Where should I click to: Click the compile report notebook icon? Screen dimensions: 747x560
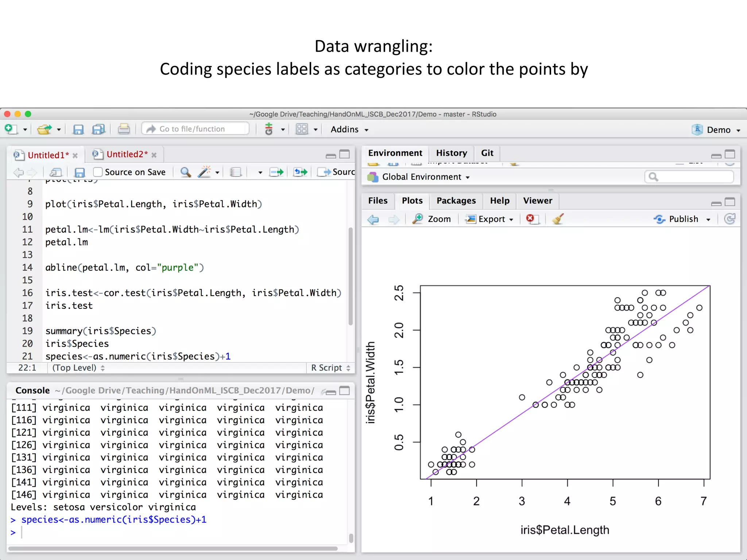pos(236,172)
